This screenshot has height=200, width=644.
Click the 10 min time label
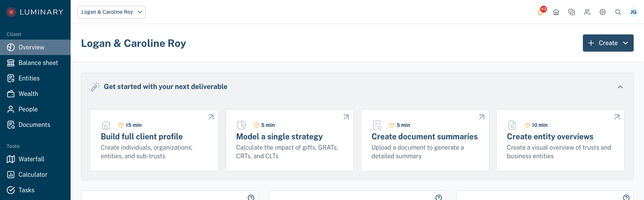coord(540,125)
